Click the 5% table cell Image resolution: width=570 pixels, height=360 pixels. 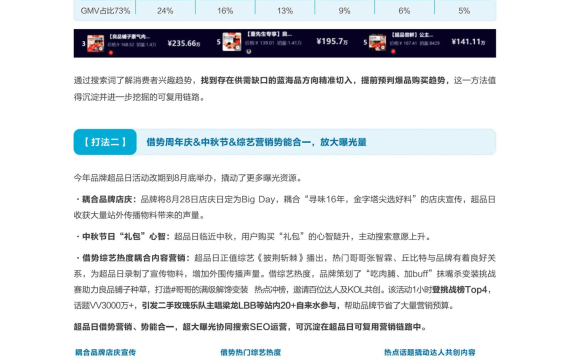click(x=464, y=11)
